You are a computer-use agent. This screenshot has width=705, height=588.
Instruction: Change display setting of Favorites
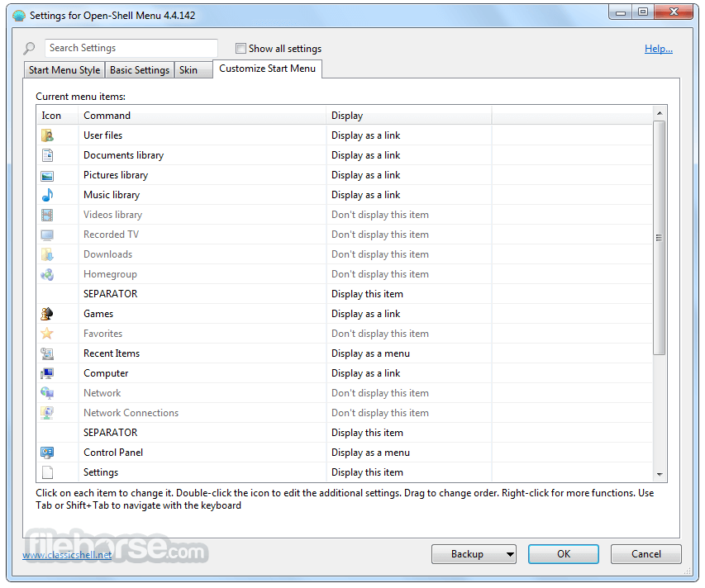click(380, 334)
